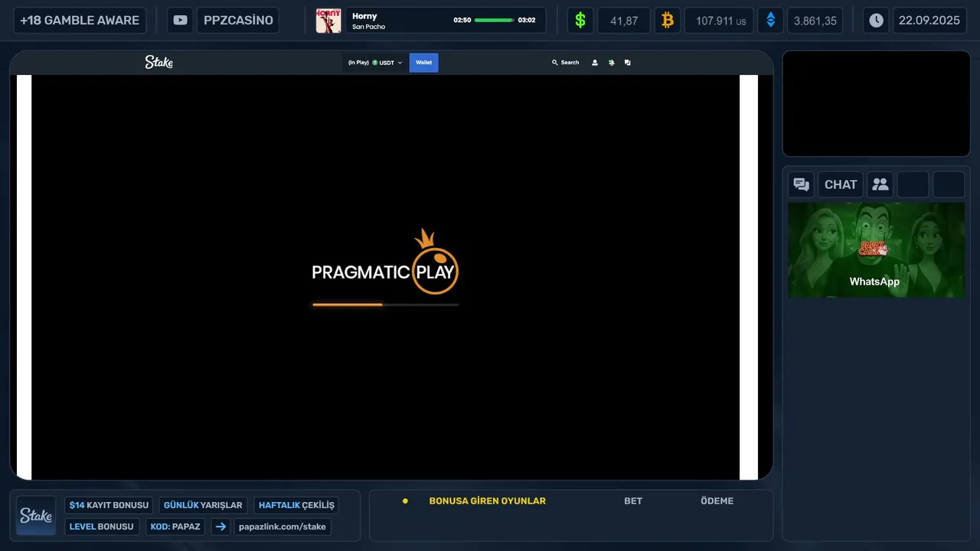Click the elapsed time 02:50

[462, 21]
